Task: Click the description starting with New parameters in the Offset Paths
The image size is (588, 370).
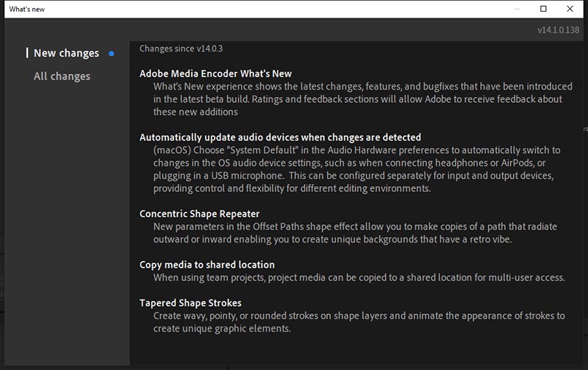Action: coord(355,233)
